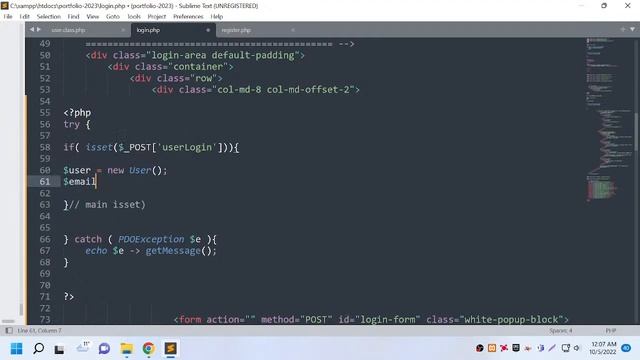Open the Windows Start menu
The height and width of the screenshot is (360, 640).
[17, 349]
